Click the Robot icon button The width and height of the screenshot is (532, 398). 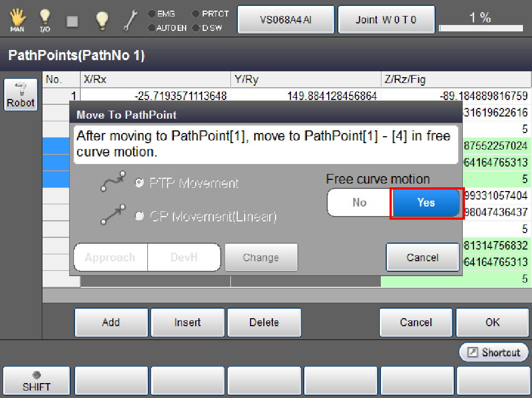click(21, 95)
